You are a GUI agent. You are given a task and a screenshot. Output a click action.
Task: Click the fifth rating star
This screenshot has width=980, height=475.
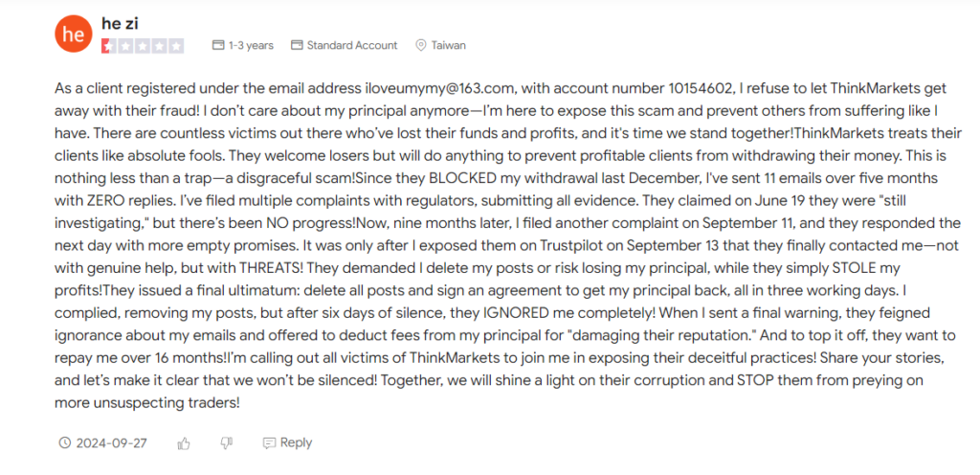pos(177,46)
